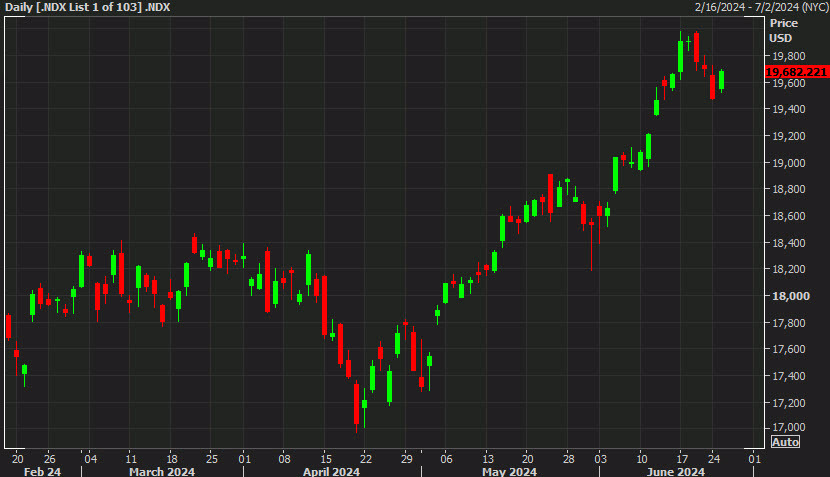
Task: Click the 18,600 price axis label
Action: (789, 216)
